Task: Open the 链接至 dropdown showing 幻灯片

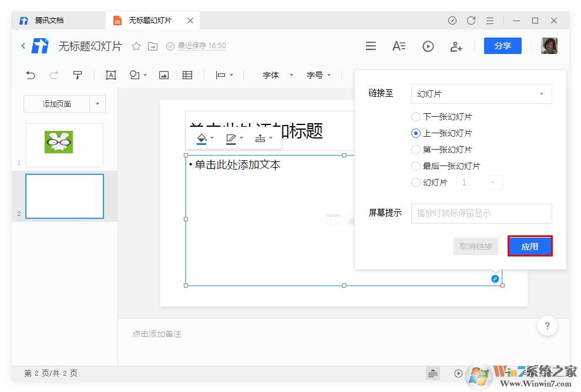Action: pyautogui.click(x=481, y=94)
